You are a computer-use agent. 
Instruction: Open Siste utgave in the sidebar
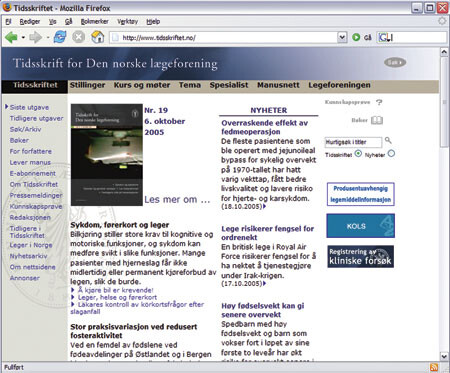29,107
